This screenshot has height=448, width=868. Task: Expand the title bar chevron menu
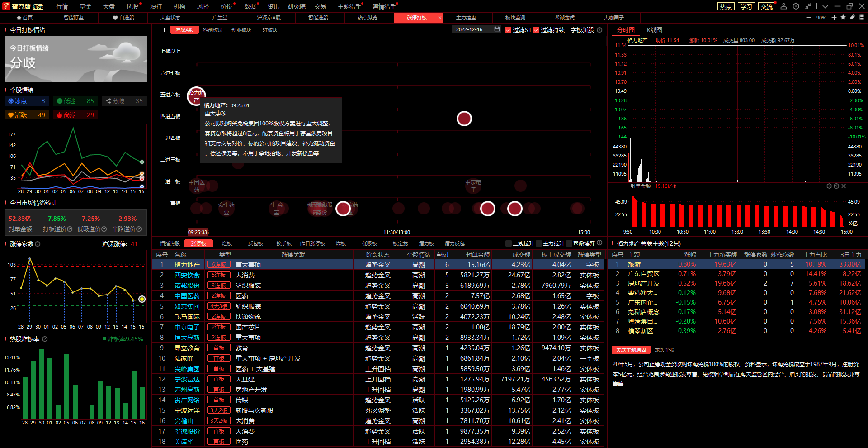(826, 6)
